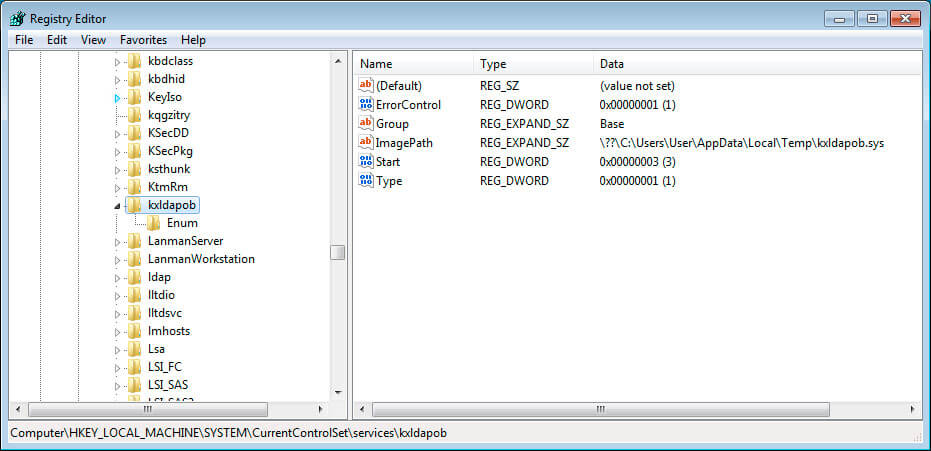Click the kbdhid folder icon
Viewport: 931px width, 451px height.
pyautogui.click(x=135, y=79)
